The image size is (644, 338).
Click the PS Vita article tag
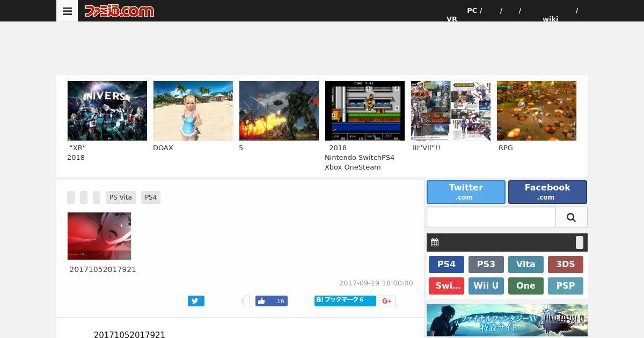[x=121, y=197]
